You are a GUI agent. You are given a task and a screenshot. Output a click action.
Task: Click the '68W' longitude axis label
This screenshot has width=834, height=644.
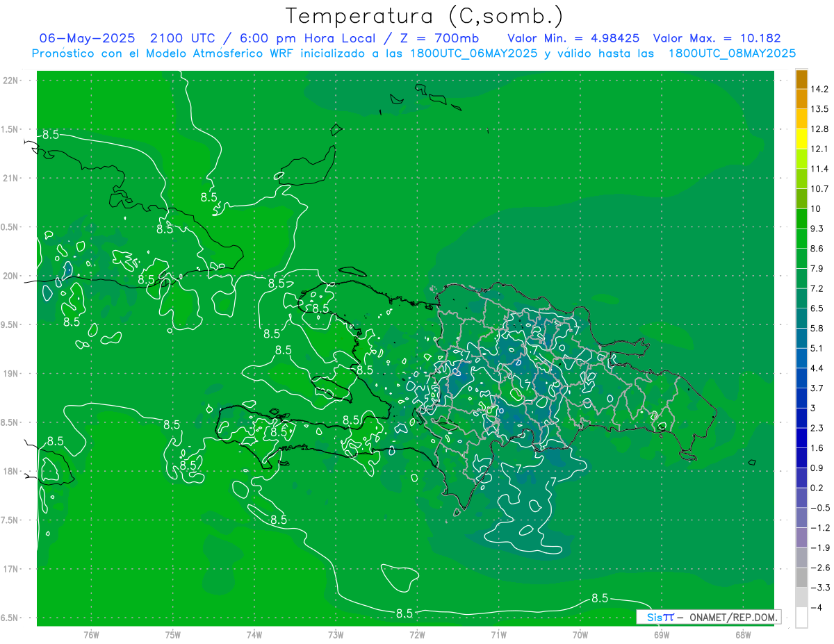743,634
